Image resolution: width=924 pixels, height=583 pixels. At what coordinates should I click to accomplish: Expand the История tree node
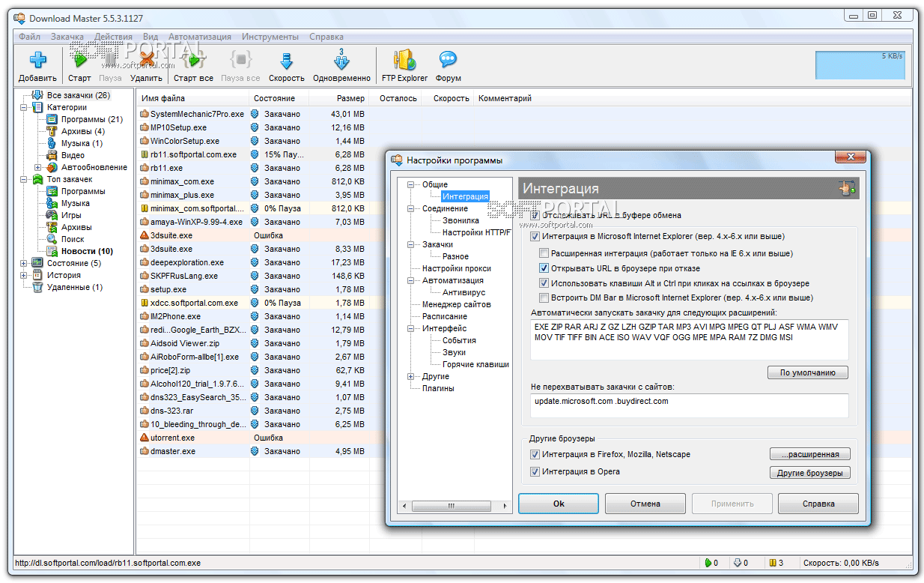(x=25, y=275)
